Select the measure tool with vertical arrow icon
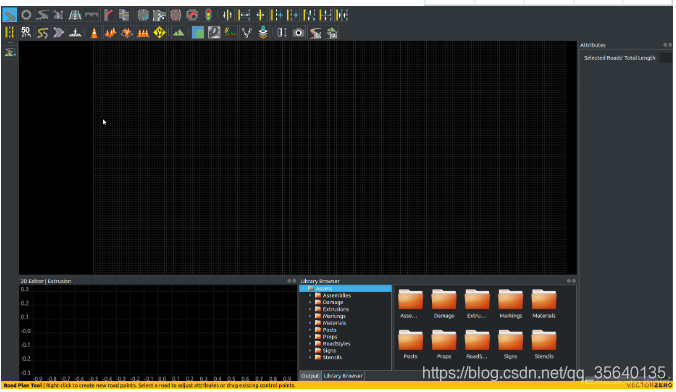Screen dimensions: 676x392 pyautogui.click(x=282, y=32)
